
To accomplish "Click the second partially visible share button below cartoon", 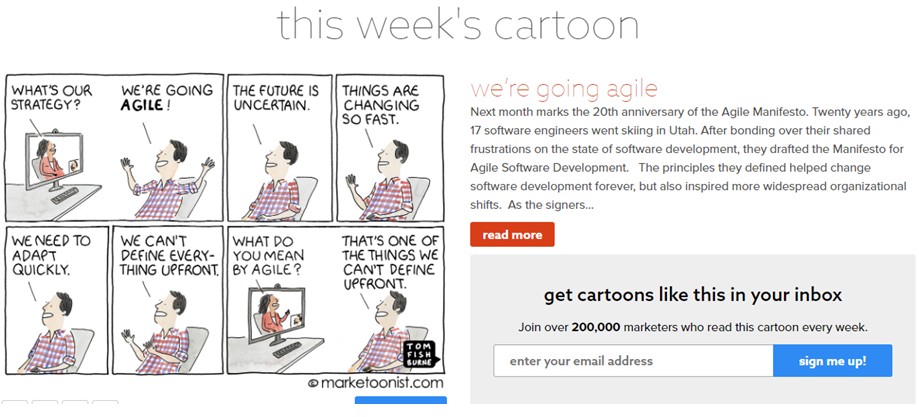I will 45,403.
